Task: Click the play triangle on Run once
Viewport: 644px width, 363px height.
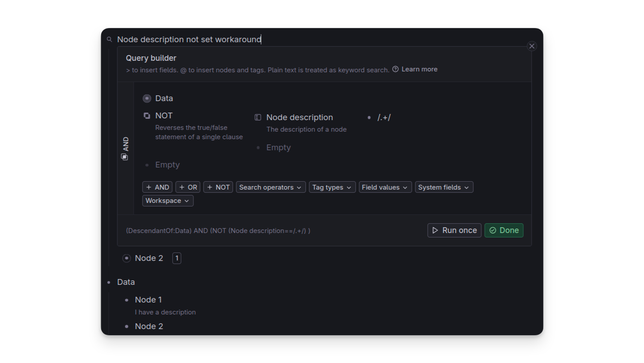Action: [x=435, y=230]
